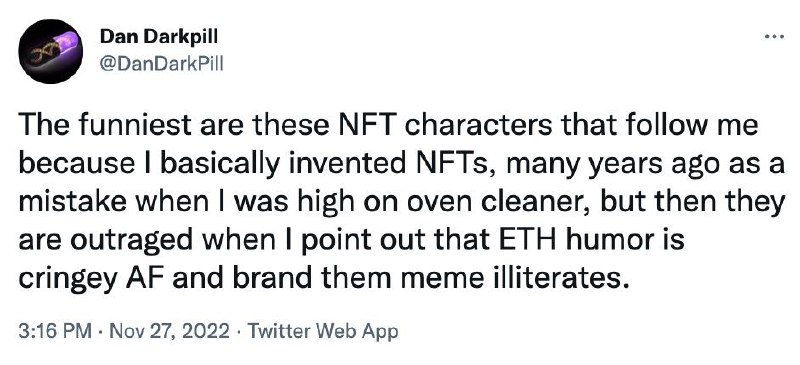Visit the @DanDarkPill handle link
This screenshot has height=365, width=800.
pyautogui.click(x=162, y=64)
